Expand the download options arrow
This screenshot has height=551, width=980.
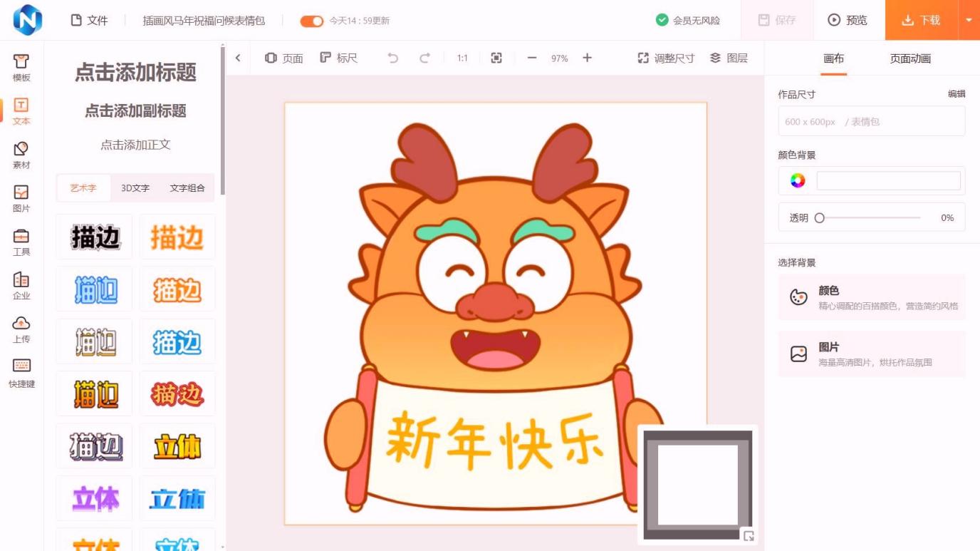(969, 20)
